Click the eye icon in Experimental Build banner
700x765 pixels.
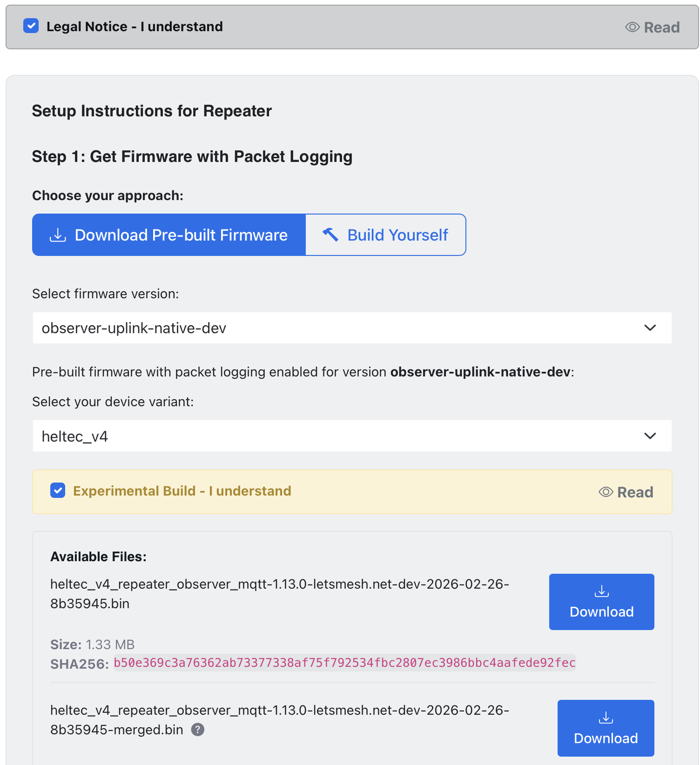pyautogui.click(x=606, y=492)
